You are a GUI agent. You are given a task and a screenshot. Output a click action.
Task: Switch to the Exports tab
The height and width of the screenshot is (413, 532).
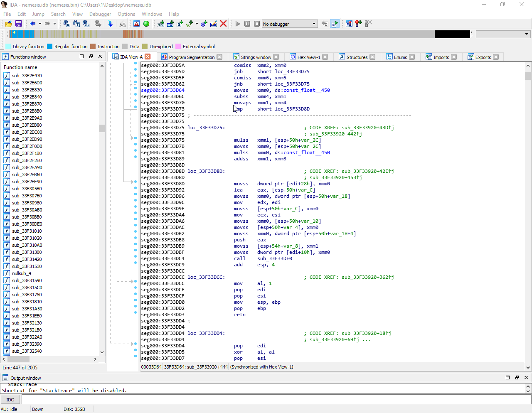483,57
